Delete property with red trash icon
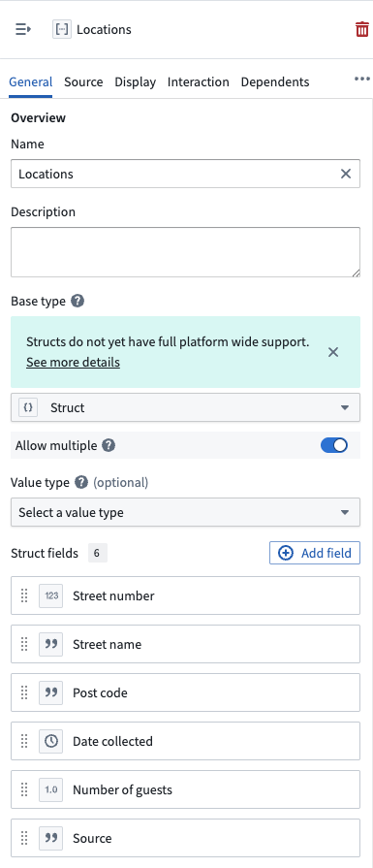The image size is (373, 868). [x=362, y=29]
